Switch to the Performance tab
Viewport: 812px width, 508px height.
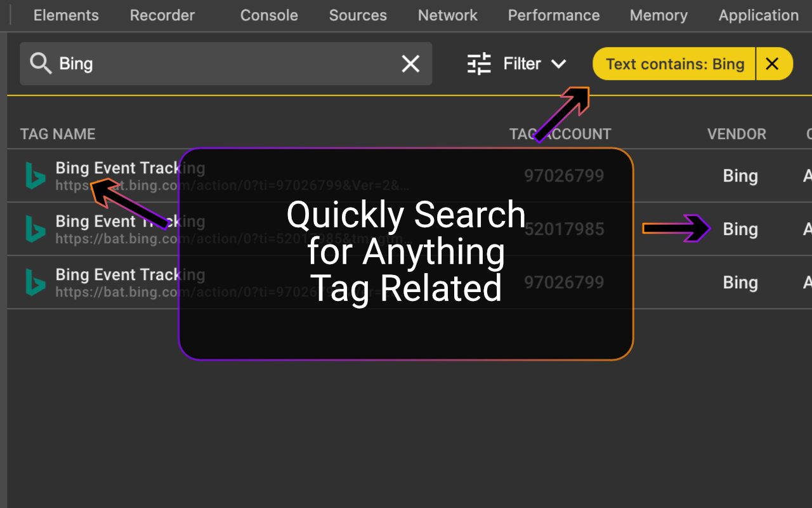(x=554, y=15)
